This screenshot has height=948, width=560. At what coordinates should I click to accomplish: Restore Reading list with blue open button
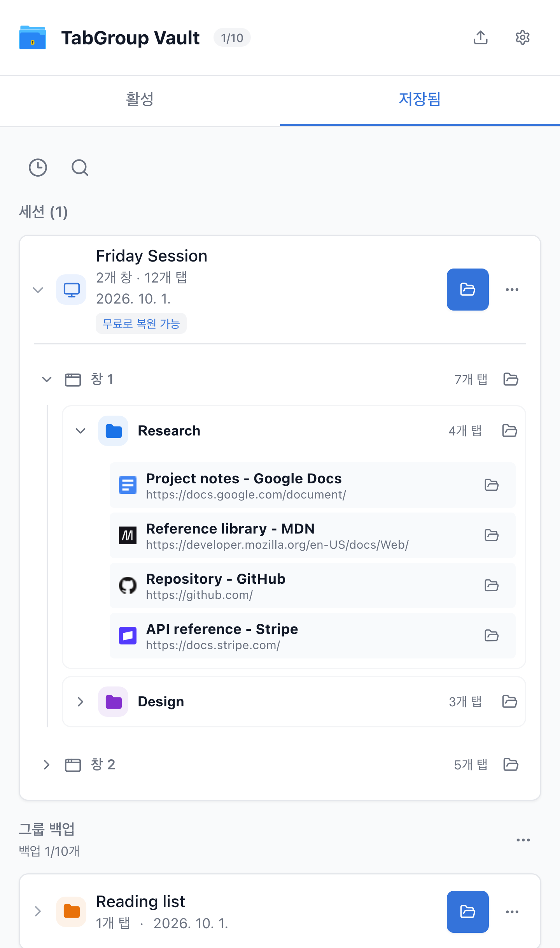coord(468,912)
